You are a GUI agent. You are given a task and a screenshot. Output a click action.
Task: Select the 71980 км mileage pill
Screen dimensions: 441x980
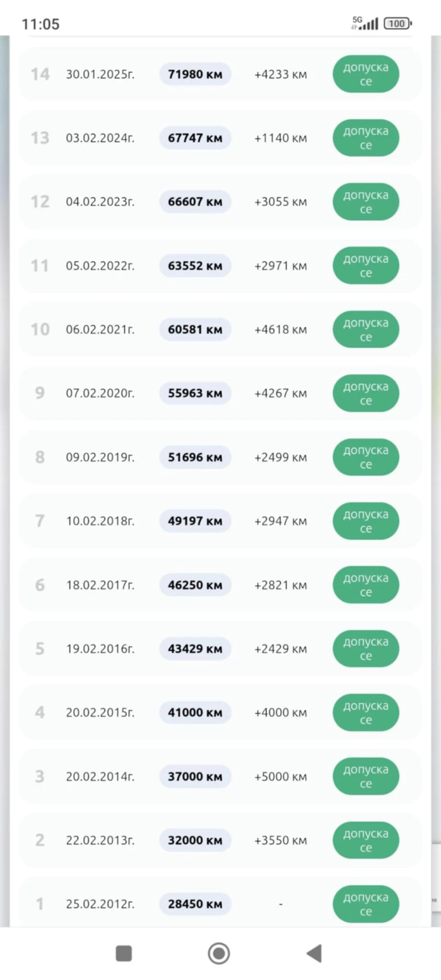195,74
